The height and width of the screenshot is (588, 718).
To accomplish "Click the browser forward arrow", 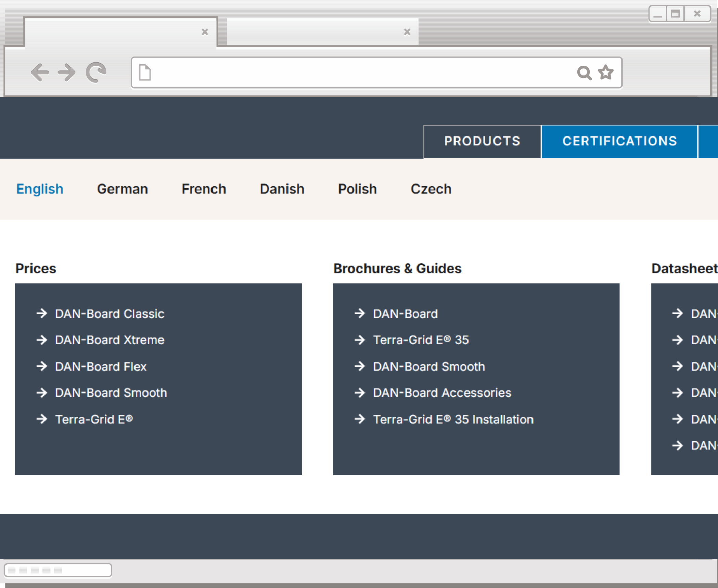I will tap(66, 73).
